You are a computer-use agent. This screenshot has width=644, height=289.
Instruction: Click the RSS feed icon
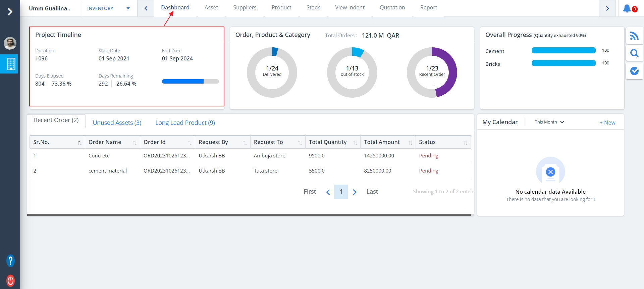pos(634,36)
